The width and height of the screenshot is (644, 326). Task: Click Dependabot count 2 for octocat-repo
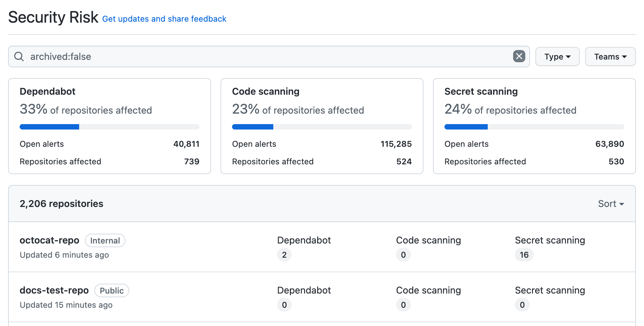pyautogui.click(x=284, y=255)
